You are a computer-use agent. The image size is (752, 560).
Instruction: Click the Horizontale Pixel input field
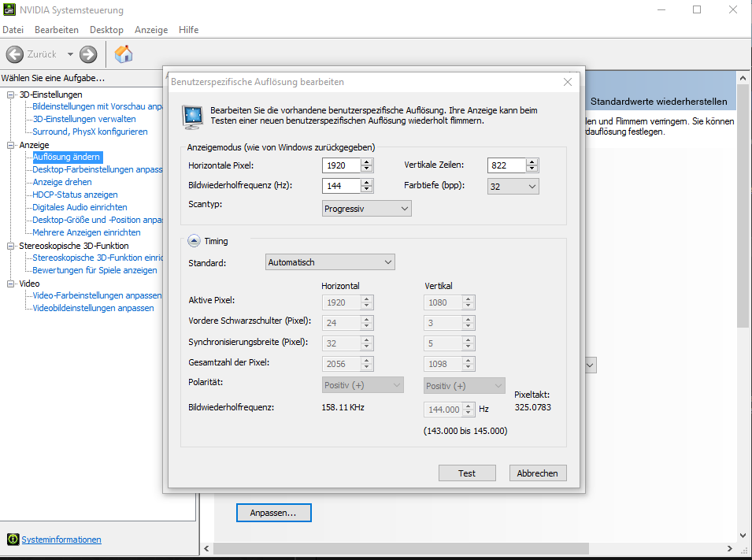[341, 165]
